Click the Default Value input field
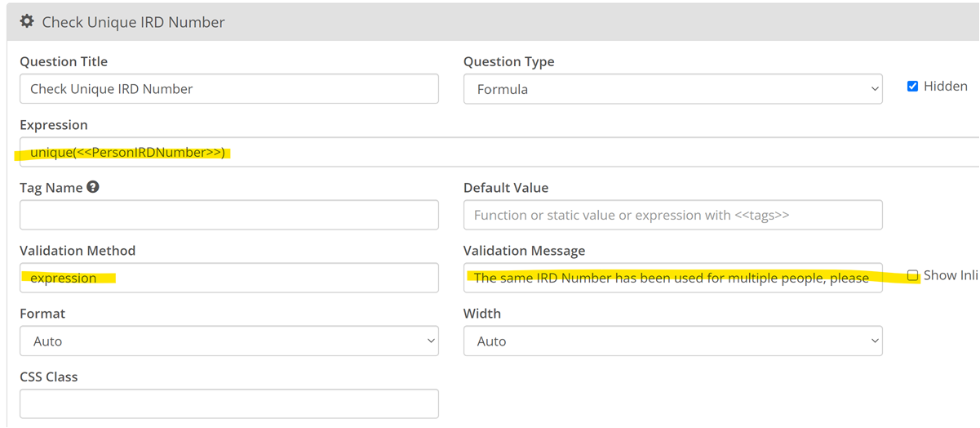 pyautogui.click(x=672, y=215)
